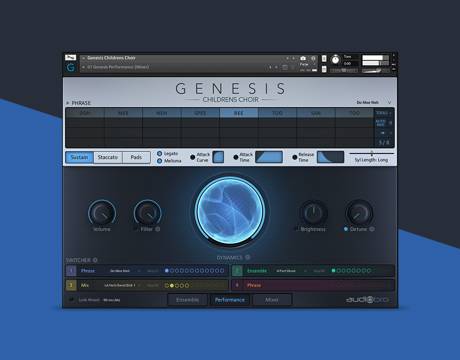Viewport: 460px width, 360px height.
Task: Toggle the Legato option
Action: pos(159,154)
